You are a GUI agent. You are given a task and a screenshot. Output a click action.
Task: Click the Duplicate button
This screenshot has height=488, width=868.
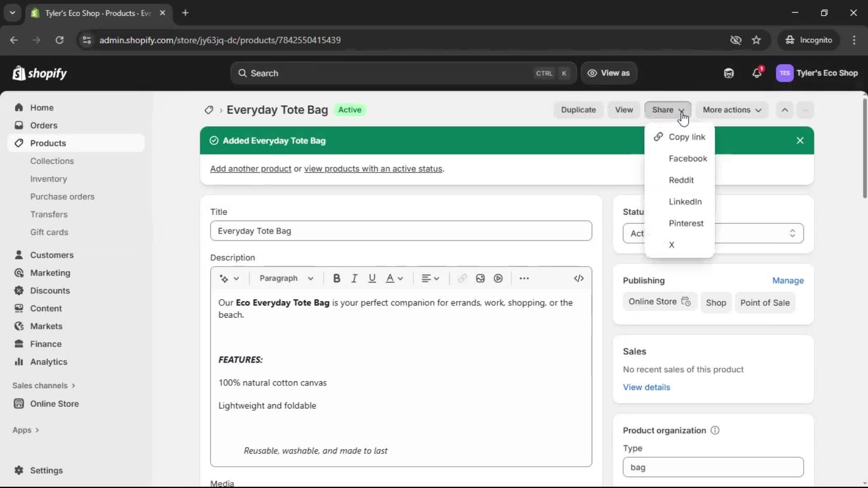pos(579,110)
